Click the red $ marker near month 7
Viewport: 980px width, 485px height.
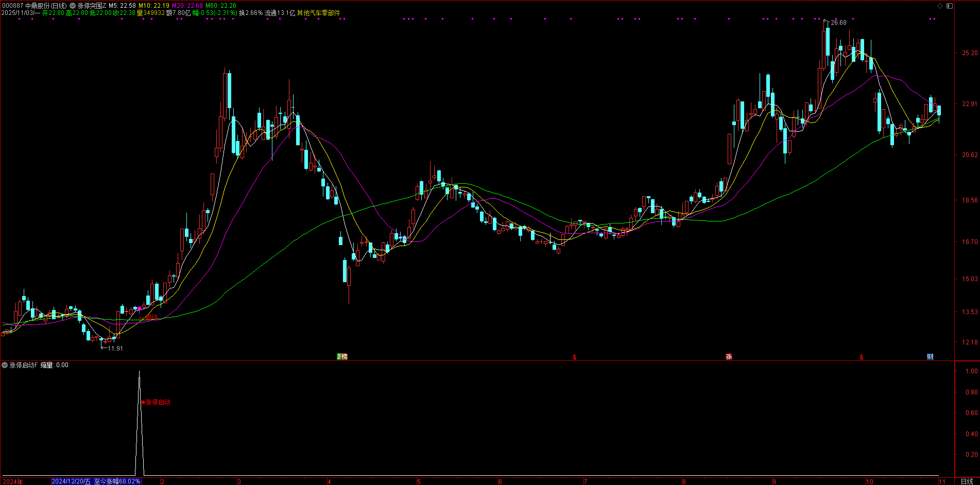tap(575, 357)
